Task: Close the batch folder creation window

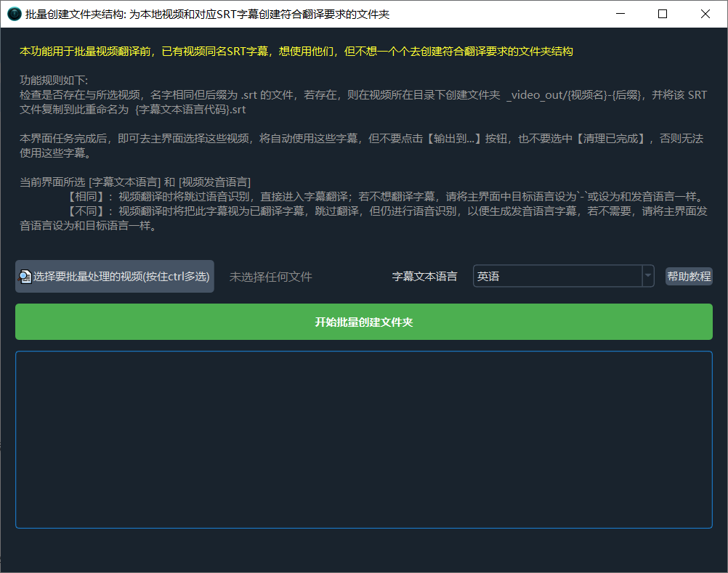Action: click(x=705, y=14)
